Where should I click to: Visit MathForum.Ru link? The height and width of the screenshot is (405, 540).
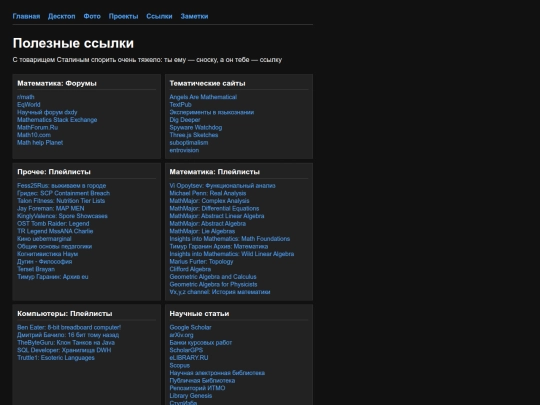38,127
